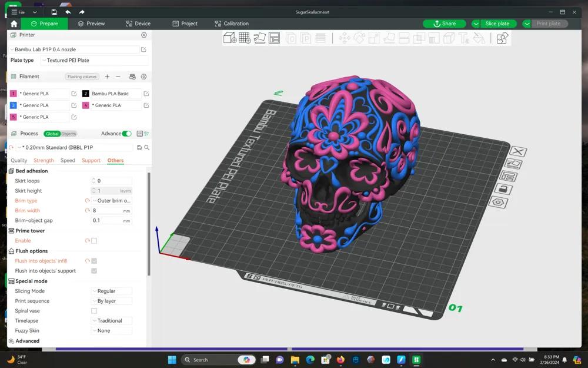Open the 0.20mm Standard process preset dropdown

pyautogui.click(x=75, y=148)
